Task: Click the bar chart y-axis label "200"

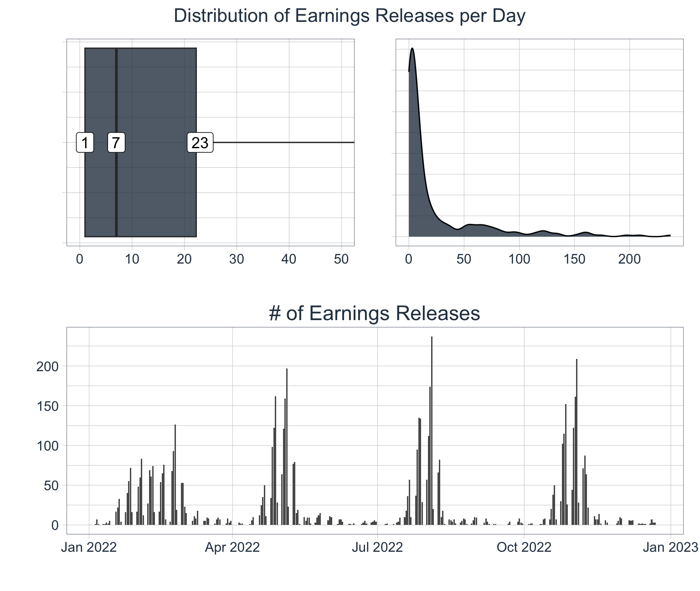Action: [x=48, y=366]
